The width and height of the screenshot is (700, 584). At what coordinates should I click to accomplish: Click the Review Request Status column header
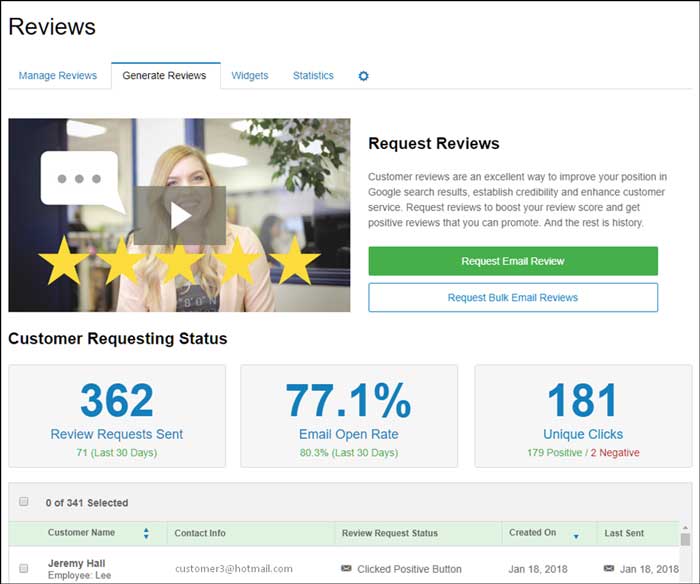click(x=389, y=533)
